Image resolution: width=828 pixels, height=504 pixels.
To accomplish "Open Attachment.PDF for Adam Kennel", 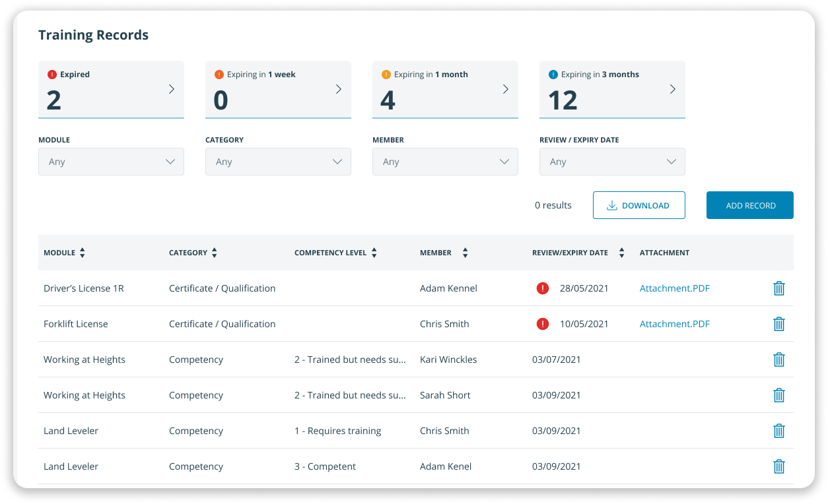I will click(675, 288).
